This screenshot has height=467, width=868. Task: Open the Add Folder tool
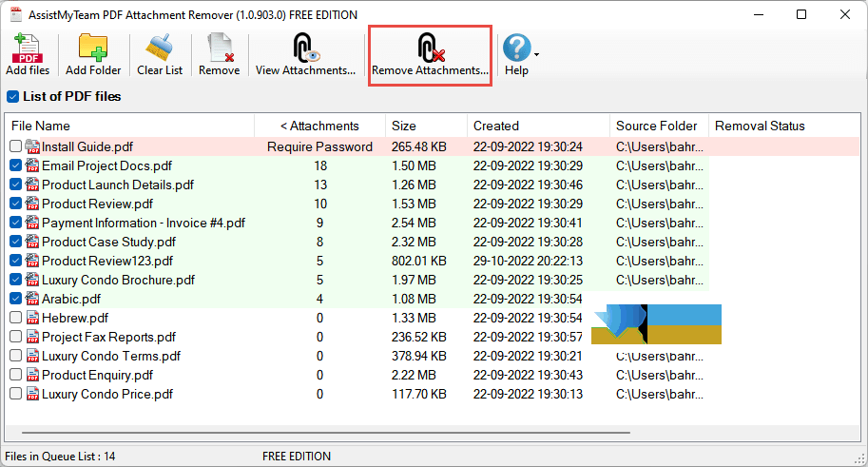tap(93, 54)
